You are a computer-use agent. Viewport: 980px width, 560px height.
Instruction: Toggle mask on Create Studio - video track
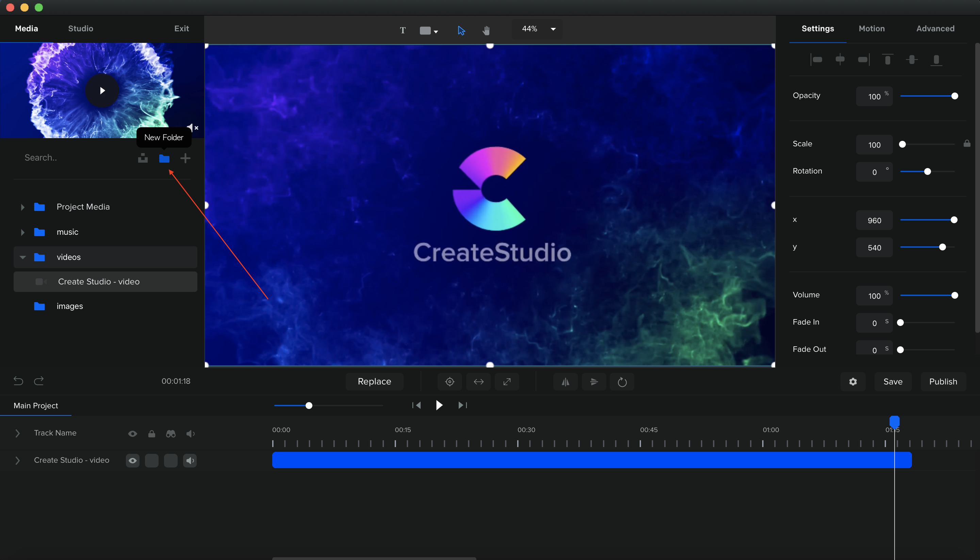pyautogui.click(x=171, y=461)
